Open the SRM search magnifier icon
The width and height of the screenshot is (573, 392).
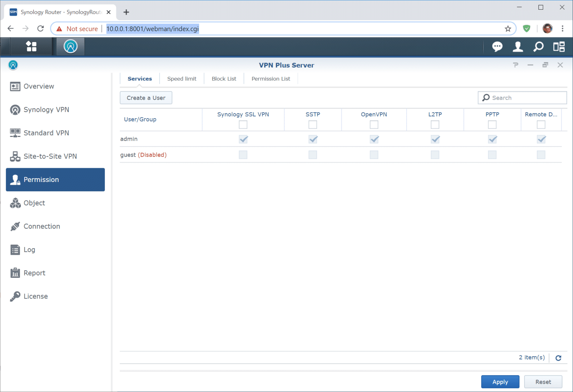pyautogui.click(x=538, y=47)
